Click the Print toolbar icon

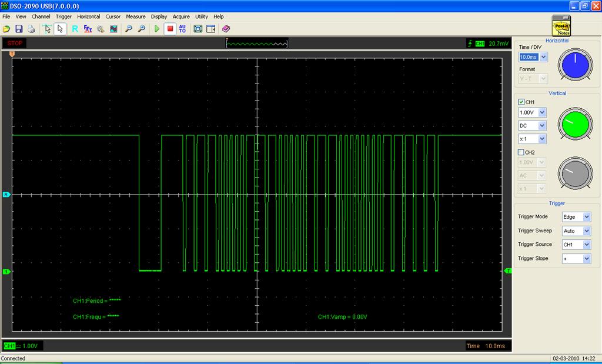[x=31, y=28]
